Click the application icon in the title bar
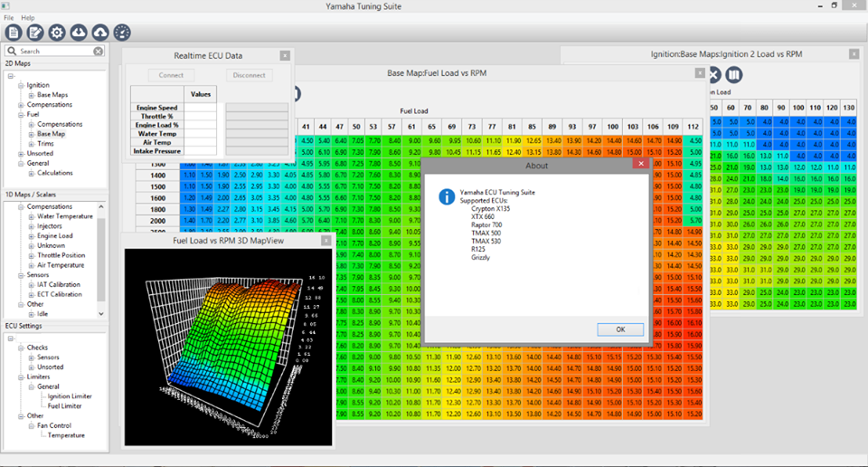Viewport: 868px width, 467px height. click(5, 5)
